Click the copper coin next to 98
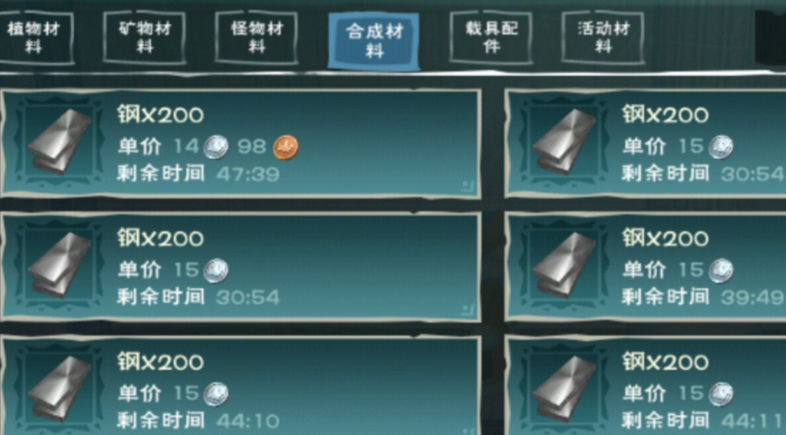786x435 pixels. pyautogui.click(x=286, y=147)
